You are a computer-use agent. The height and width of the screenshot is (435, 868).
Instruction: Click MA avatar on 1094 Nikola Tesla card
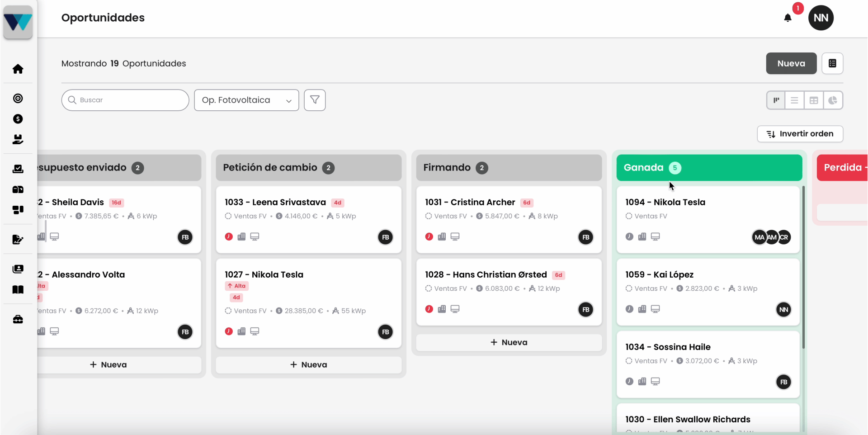(x=759, y=237)
